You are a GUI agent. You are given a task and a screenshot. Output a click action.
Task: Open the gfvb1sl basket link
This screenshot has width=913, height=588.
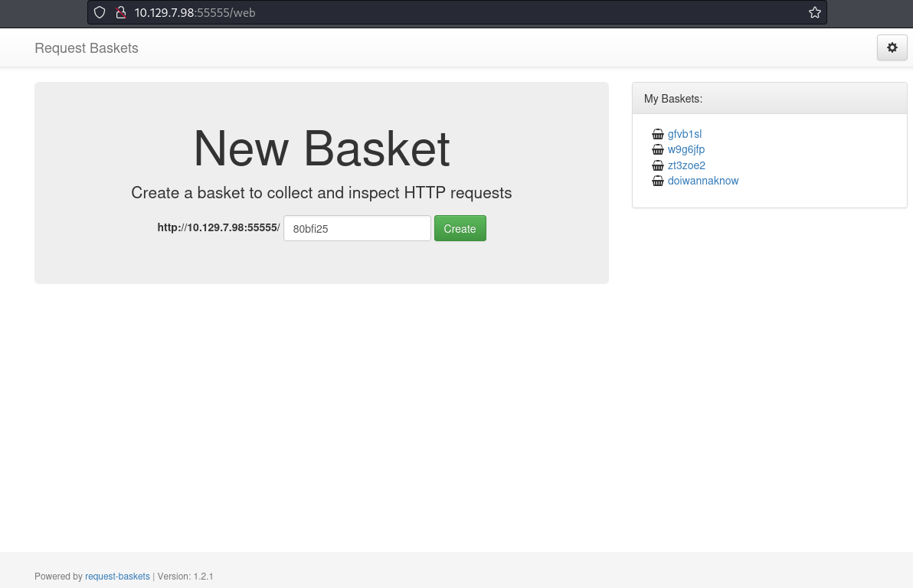click(x=684, y=134)
